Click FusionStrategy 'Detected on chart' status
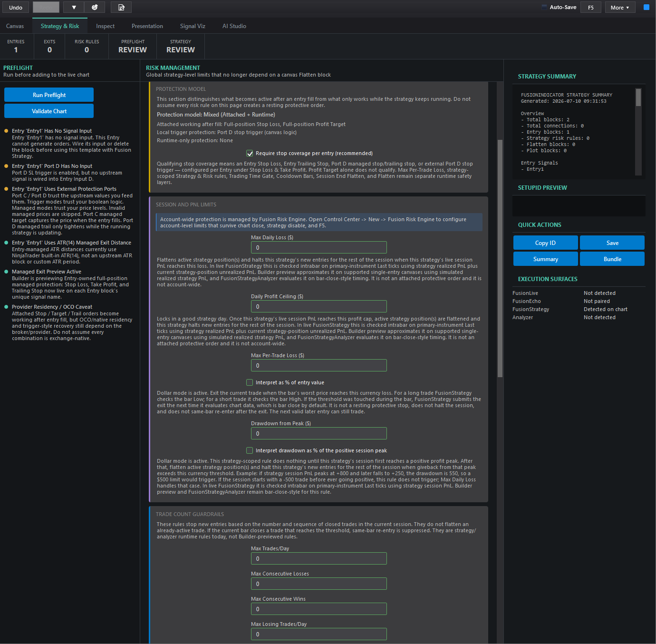 (x=605, y=309)
